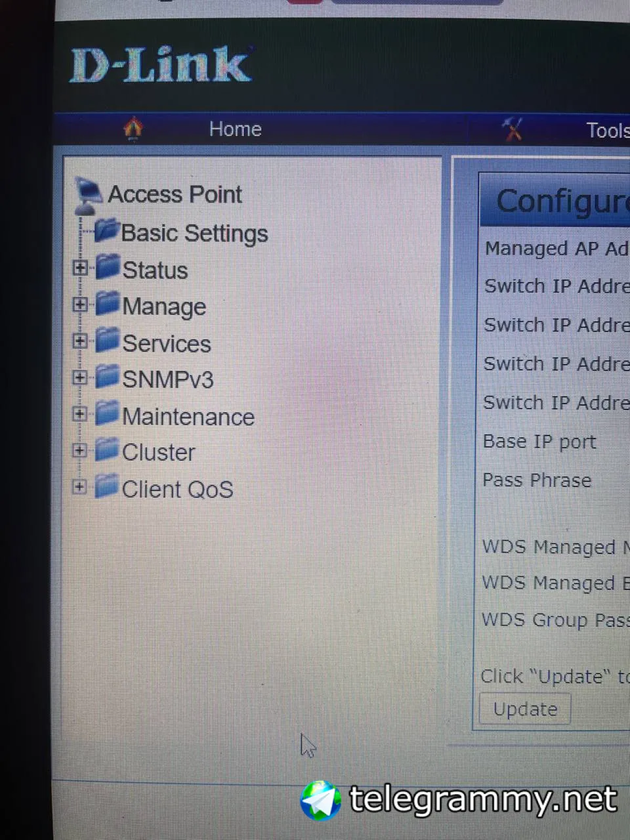
Task: Expand the Services tree node
Action: (x=80, y=341)
